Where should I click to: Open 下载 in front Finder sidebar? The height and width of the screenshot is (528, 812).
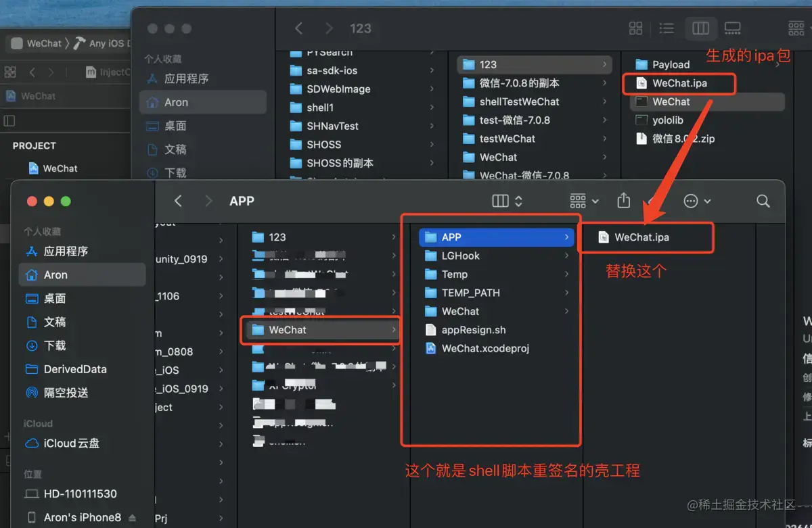click(82, 345)
